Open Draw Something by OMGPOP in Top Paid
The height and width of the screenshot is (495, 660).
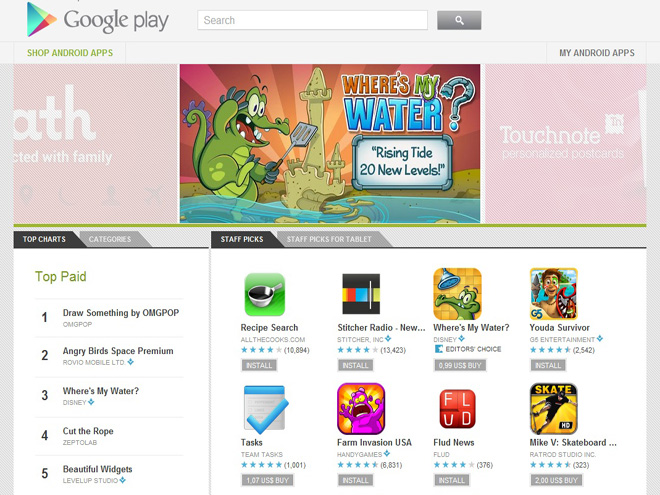121,313
